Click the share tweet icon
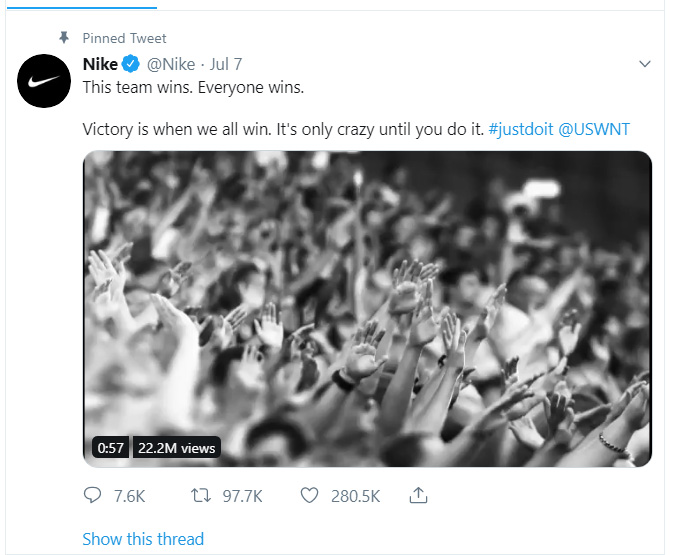This screenshot has width=673, height=555. 420,495
